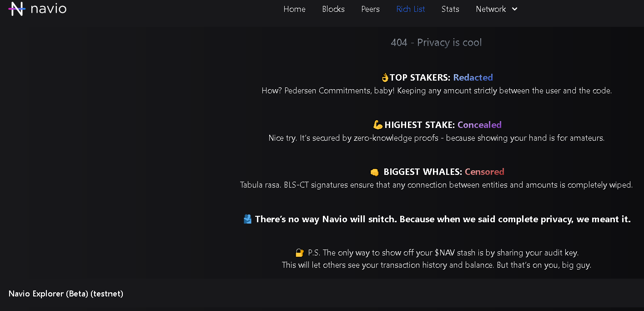
Task: Expand the Network dropdown chevron
Action: [514, 9]
